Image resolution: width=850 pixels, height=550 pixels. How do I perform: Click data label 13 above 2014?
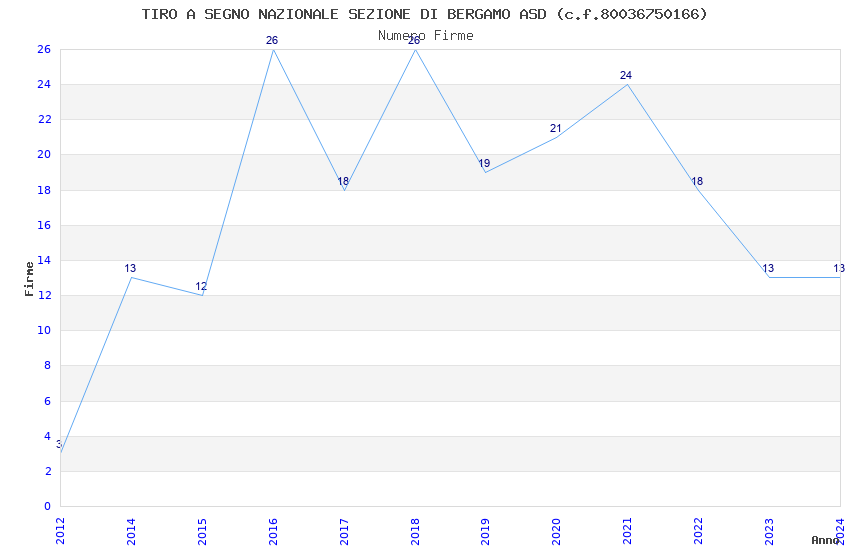click(x=130, y=268)
